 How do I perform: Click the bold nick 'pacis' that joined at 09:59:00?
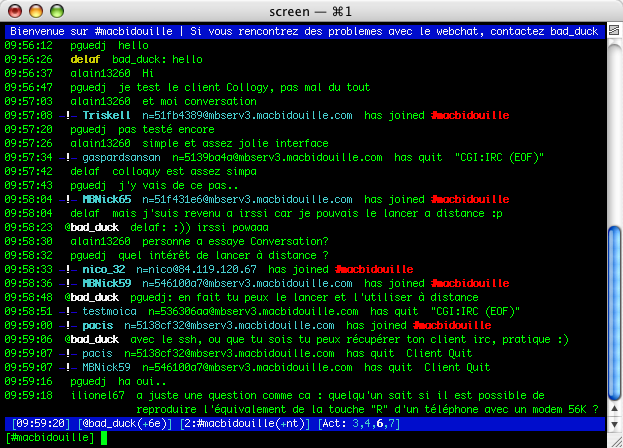tap(98, 326)
